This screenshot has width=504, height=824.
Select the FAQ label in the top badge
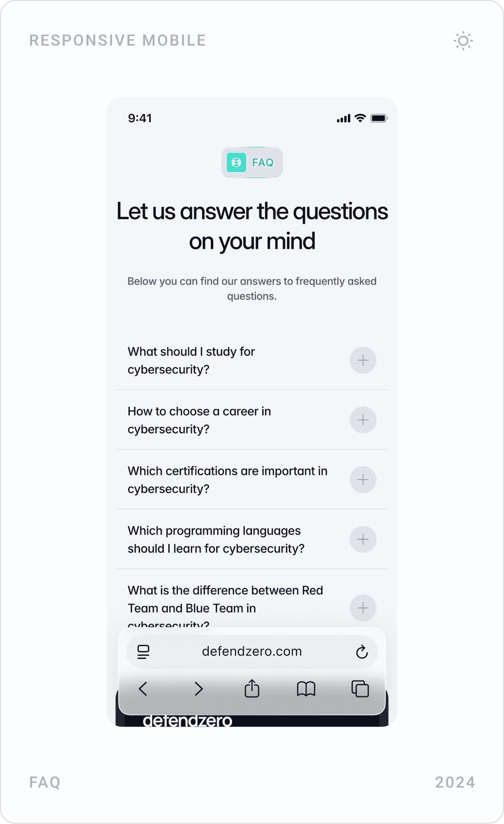tap(262, 162)
